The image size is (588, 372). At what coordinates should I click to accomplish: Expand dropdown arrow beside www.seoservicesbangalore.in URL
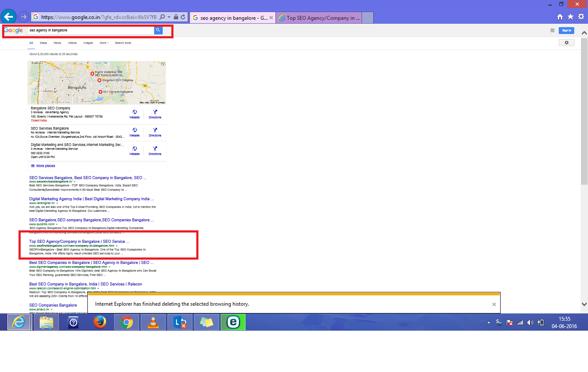[74, 182]
